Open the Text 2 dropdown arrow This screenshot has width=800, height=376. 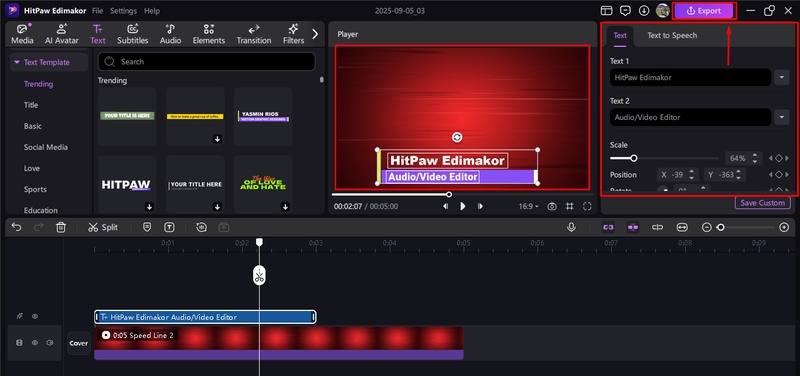tap(782, 117)
